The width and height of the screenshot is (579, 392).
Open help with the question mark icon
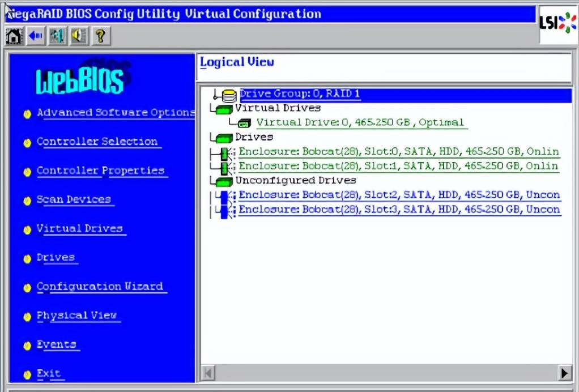[100, 36]
